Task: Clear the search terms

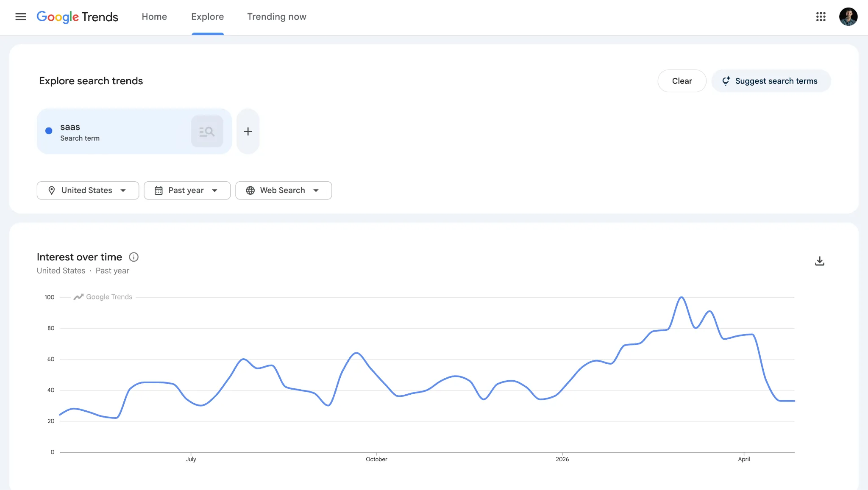Action: (x=682, y=81)
